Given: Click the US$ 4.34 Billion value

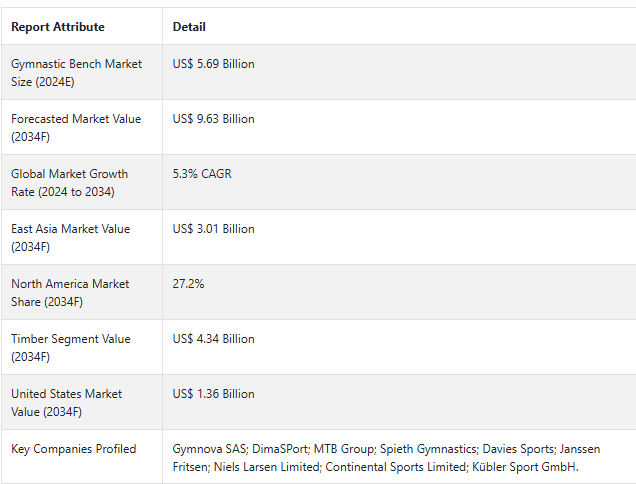Looking at the screenshot, I should [213, 339].
